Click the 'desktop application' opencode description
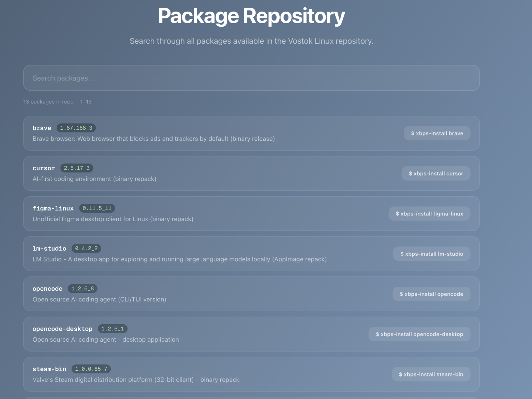Image resolution: width=532 pixels, height=399 pixels. [106, 339]
